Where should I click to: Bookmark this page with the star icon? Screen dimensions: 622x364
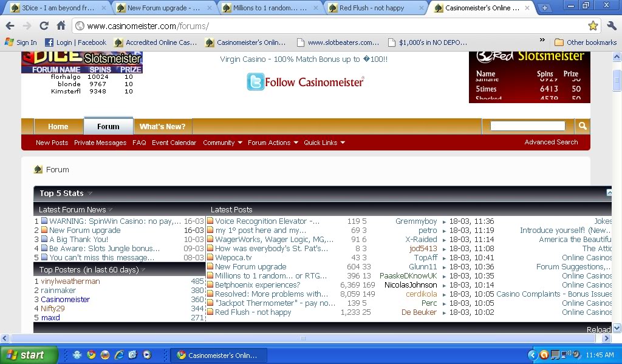(593, 25)
